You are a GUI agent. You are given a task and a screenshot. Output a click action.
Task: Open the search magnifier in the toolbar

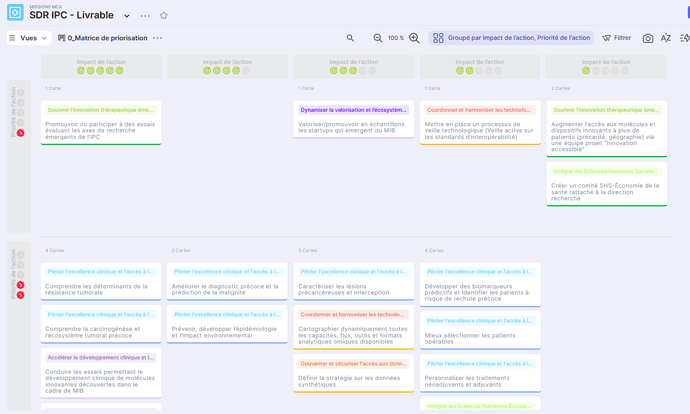(x=350, y=38)
